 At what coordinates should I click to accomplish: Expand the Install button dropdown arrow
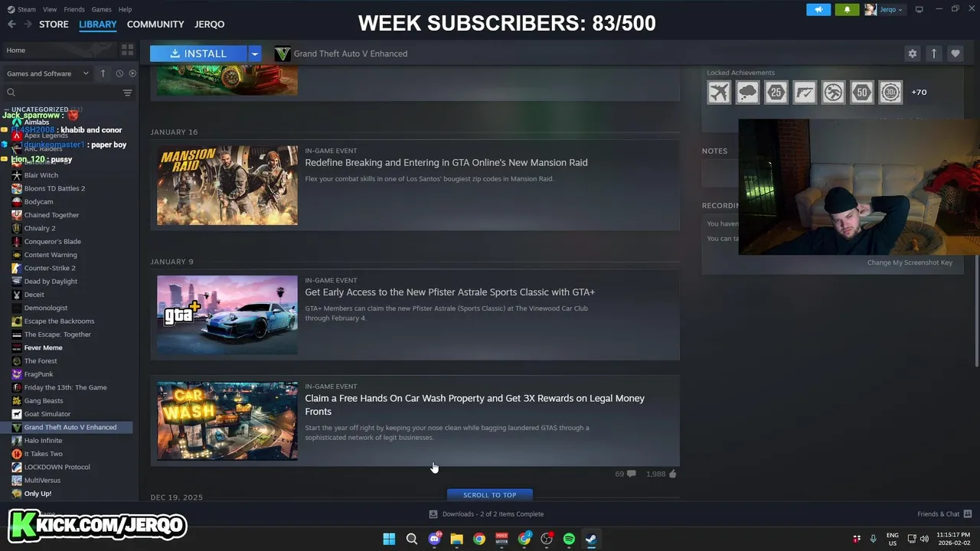(255, 54)
